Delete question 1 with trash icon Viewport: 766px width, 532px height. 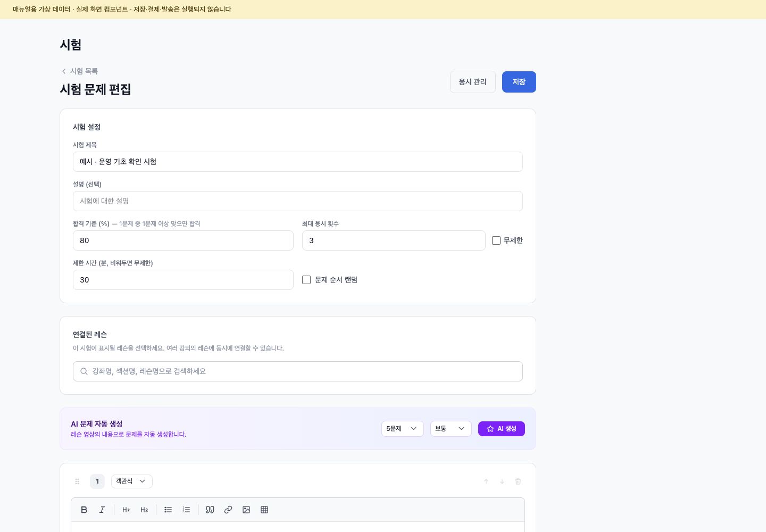(518, 481)
